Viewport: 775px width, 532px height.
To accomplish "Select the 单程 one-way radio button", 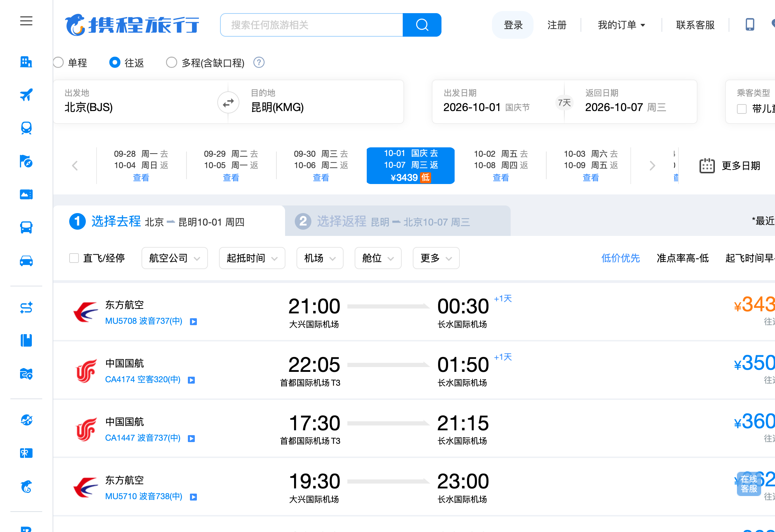I will 58,63.
